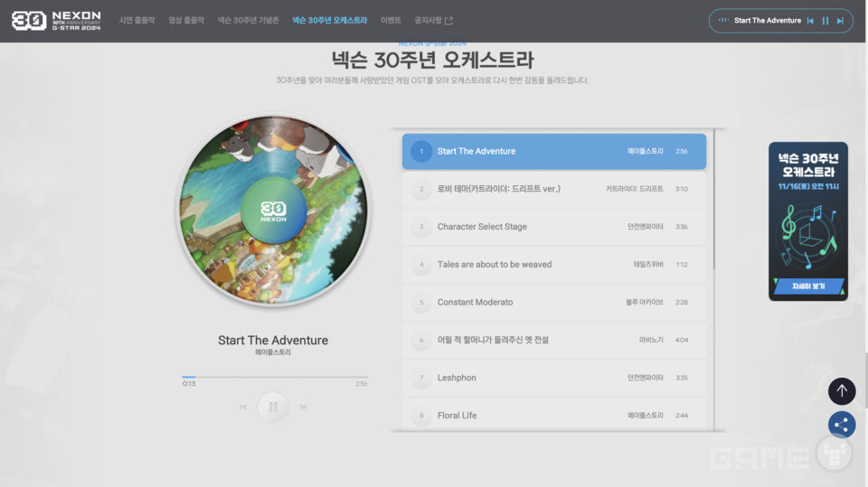The width and height of the screenshot is (868, 487).
Task: Play track 8 Floral Life
Action: coord(554,414)
